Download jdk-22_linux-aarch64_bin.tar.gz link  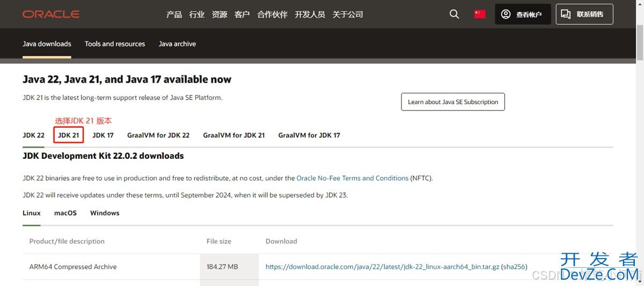click(x=383, y=267)
